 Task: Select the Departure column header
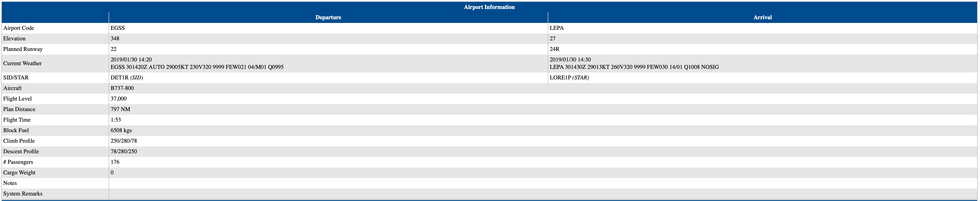coord(328,17)
